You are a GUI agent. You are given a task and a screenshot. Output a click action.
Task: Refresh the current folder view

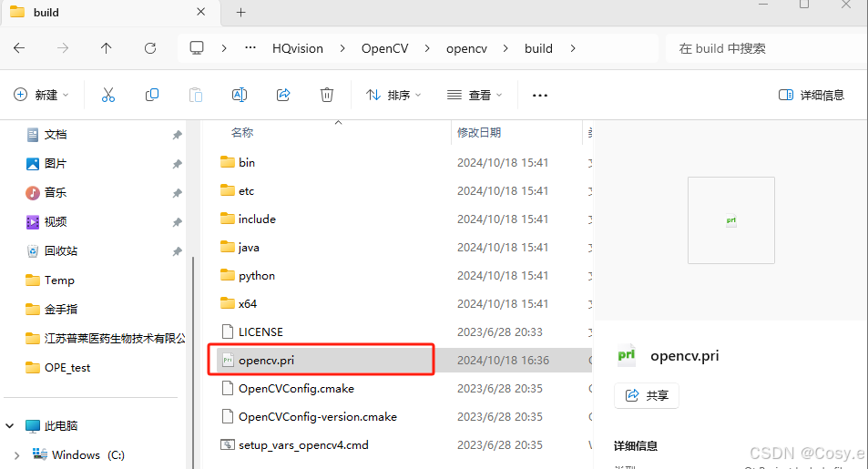150,48
